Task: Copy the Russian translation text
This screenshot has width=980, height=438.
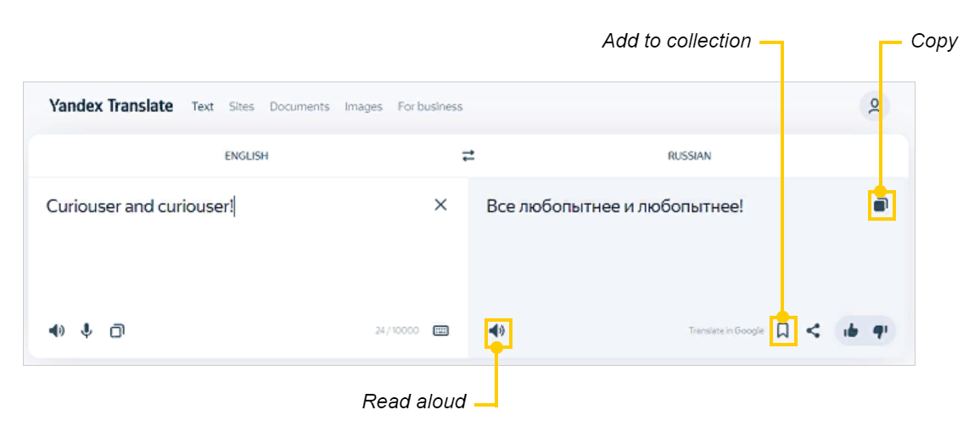Action: point(882,205)
